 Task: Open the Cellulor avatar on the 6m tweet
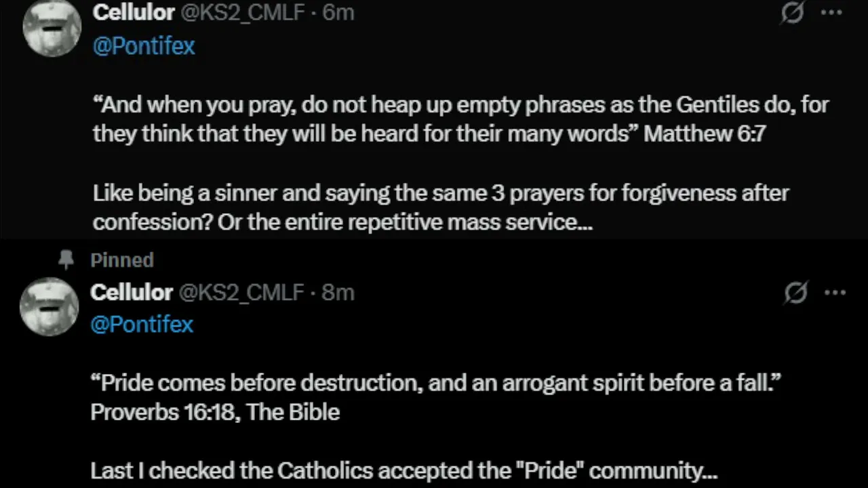52,28
